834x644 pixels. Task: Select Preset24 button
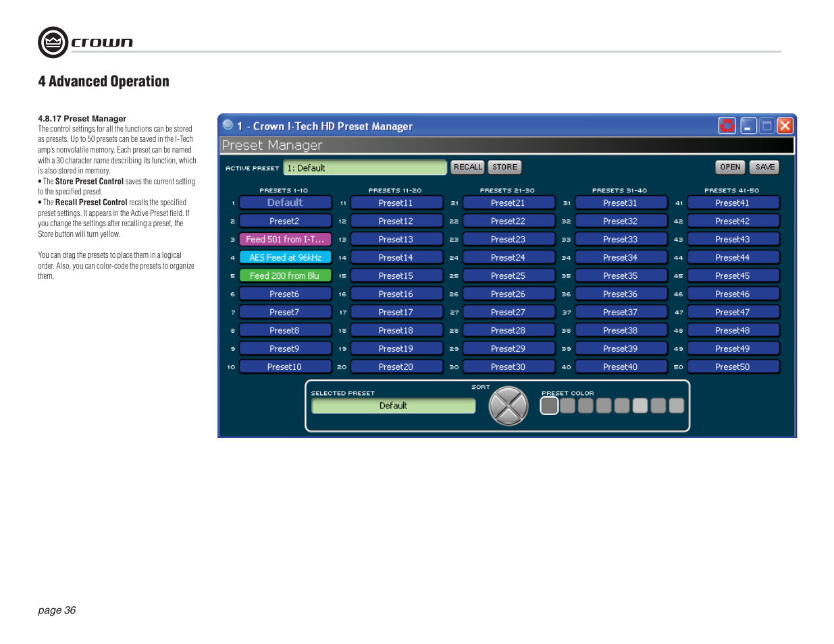509,257
